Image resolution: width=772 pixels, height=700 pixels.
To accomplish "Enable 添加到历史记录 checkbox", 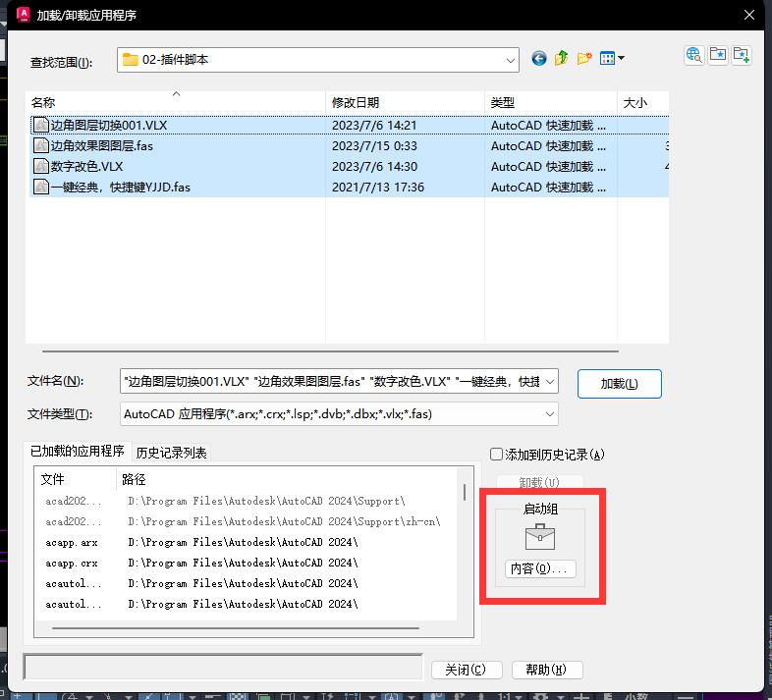I will pos(496,454).
